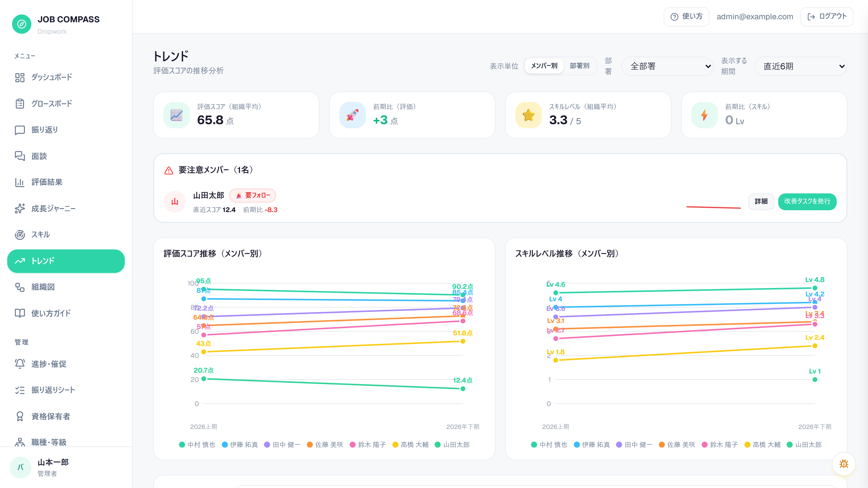
Task: Click the star icon in スキルレベル card
Action: point(528,115)
